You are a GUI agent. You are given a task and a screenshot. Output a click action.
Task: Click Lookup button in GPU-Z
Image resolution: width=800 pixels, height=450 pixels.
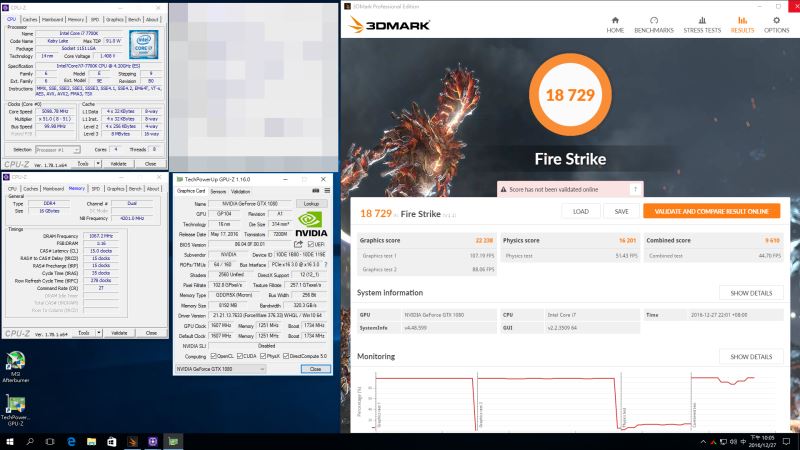[311, 204]
